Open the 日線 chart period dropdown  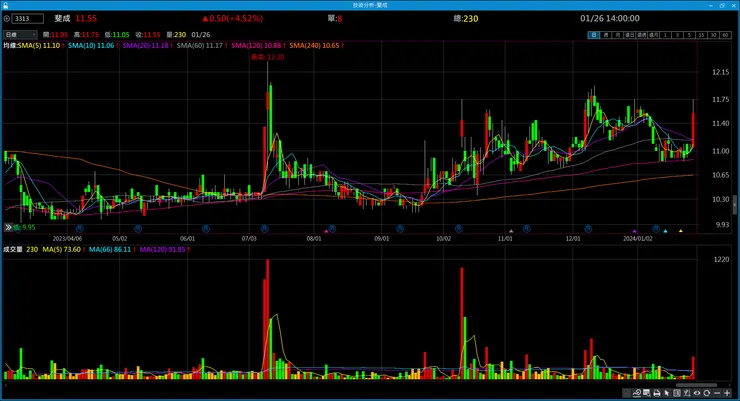[x=20, y=34]
